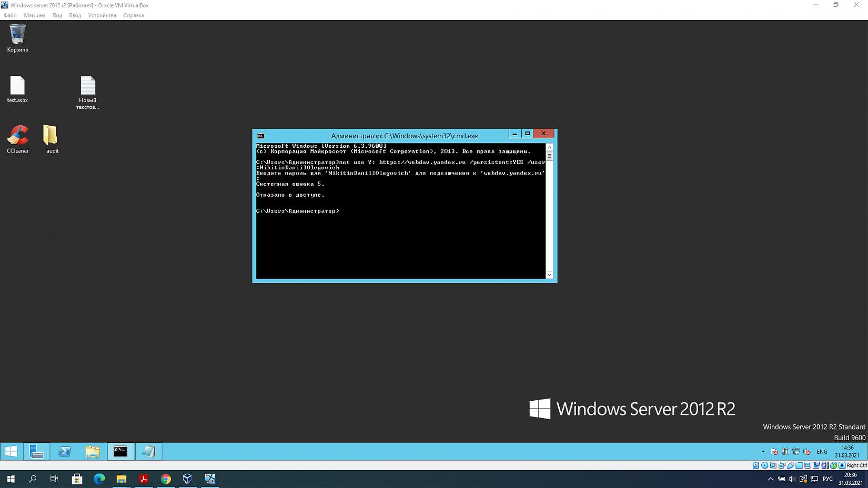This screenshot has height=488, width=868.
Task: Click the muted volume icon in guest tray
Action: click(807, 452)
